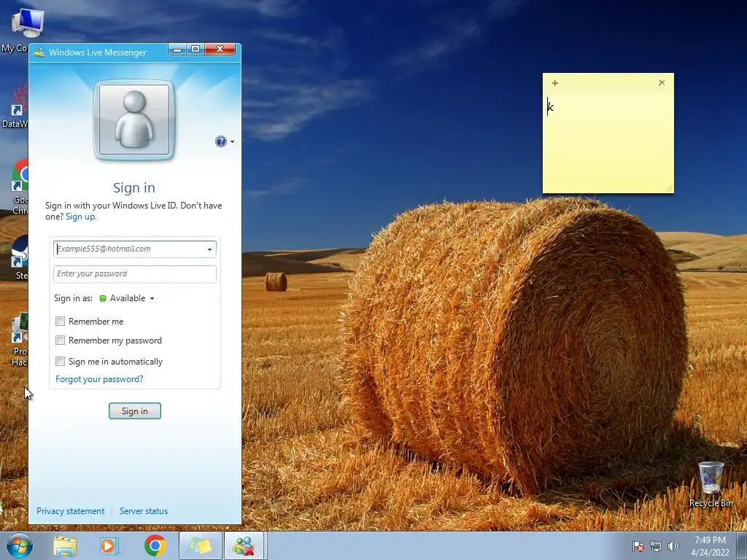Select the Recycle Bin desktop icon
The height and width of the screenshot is (560, 747).
pyautogui.click(x=711, y=484)
